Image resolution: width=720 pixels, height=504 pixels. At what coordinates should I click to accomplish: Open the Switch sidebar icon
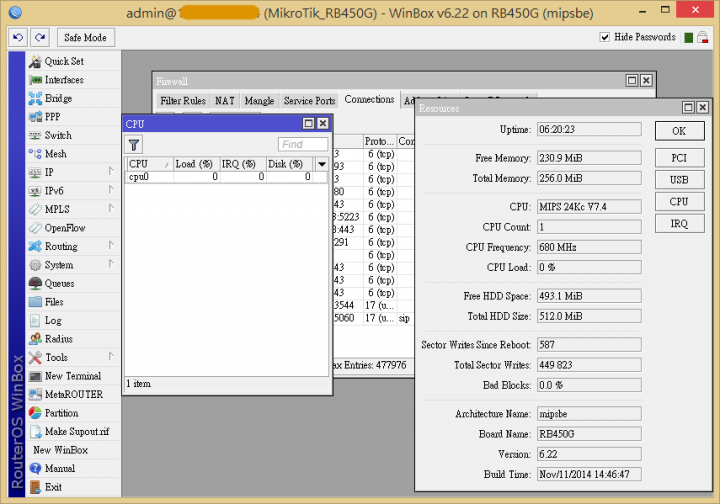click(35, 135)
